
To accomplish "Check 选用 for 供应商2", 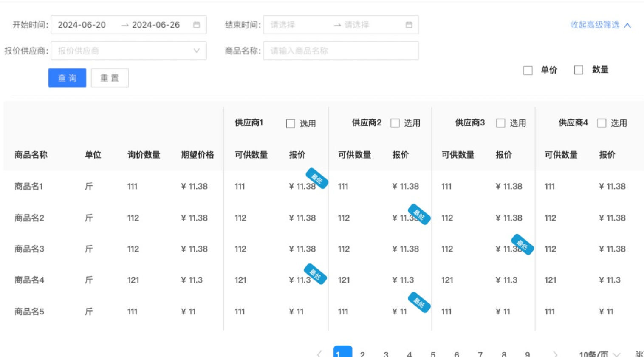I will pyautogui.click(x=395, y=123).
